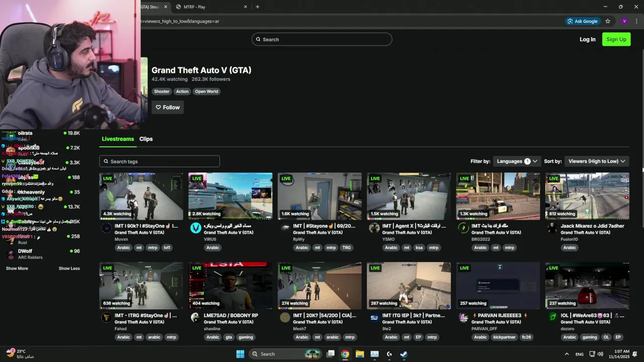This screenshot has height=362, width=644.
Task: Open stream thumbnail with 4.3K watching
Action: click(x=141, y=196)
